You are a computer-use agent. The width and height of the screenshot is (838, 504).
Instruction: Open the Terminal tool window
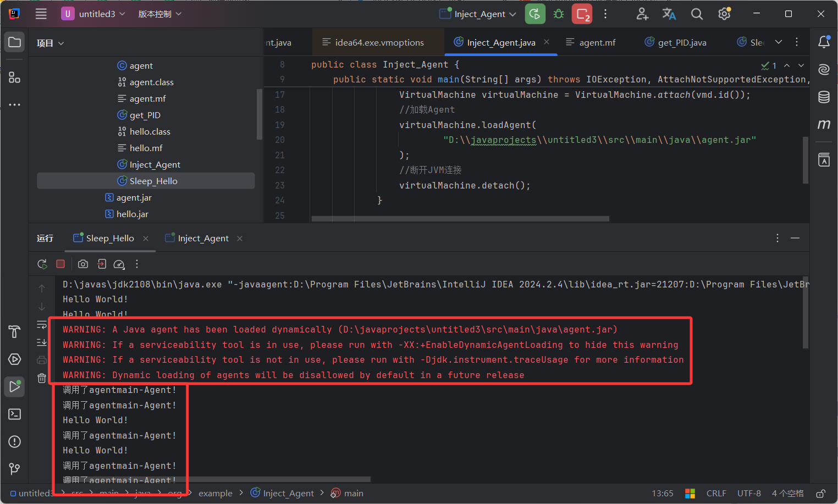click(14, 414)
